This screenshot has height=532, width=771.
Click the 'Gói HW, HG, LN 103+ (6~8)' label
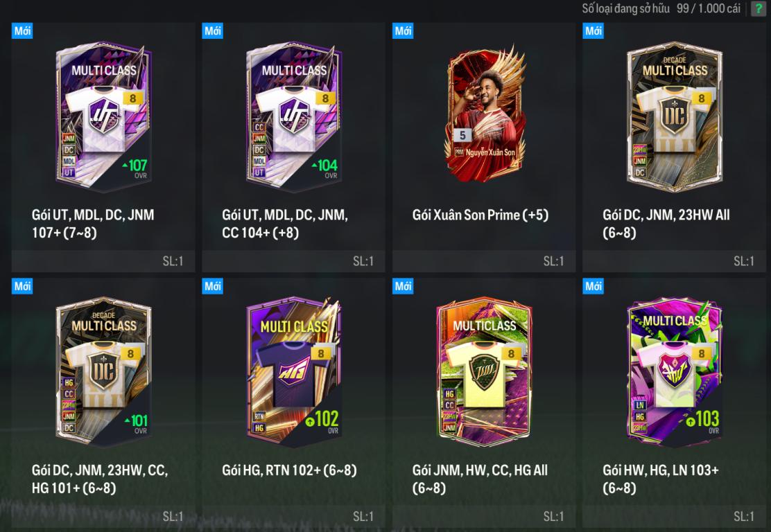(660, 479)
